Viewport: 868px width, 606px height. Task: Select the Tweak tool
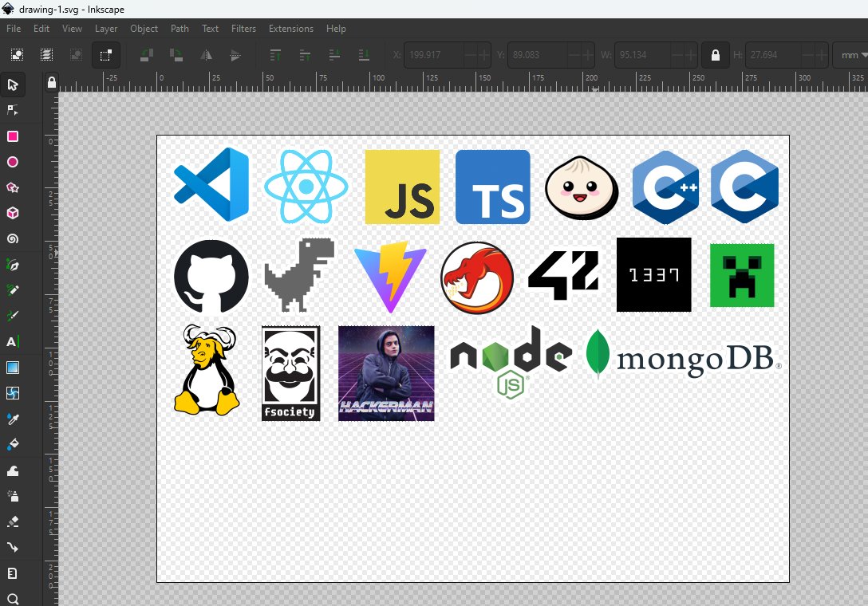tap(13, 470)
